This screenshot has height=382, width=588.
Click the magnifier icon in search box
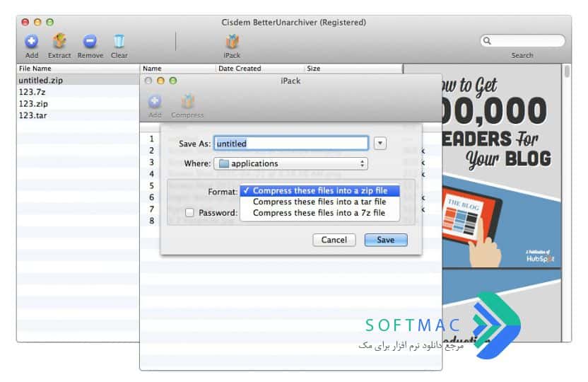(x=487, y=40)
